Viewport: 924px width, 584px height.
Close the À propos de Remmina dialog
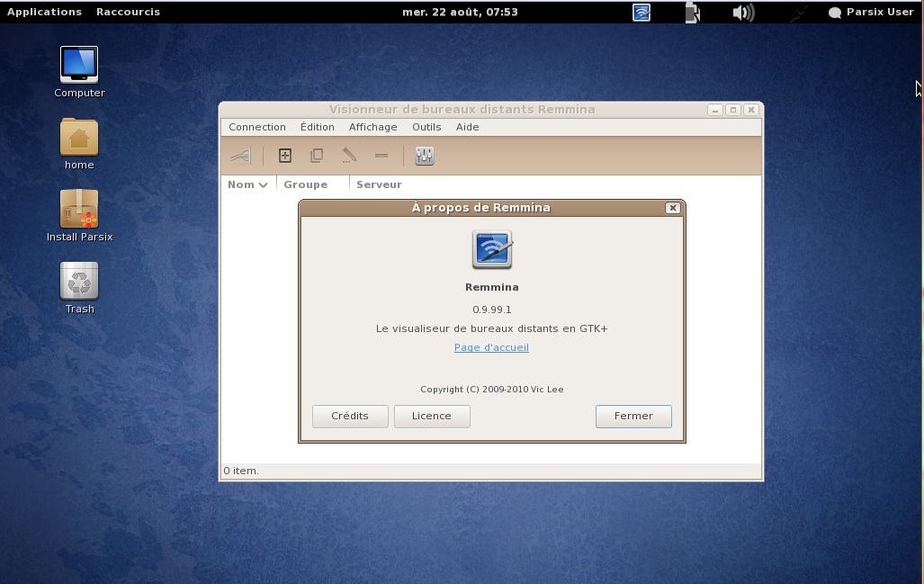coord(672,208)
